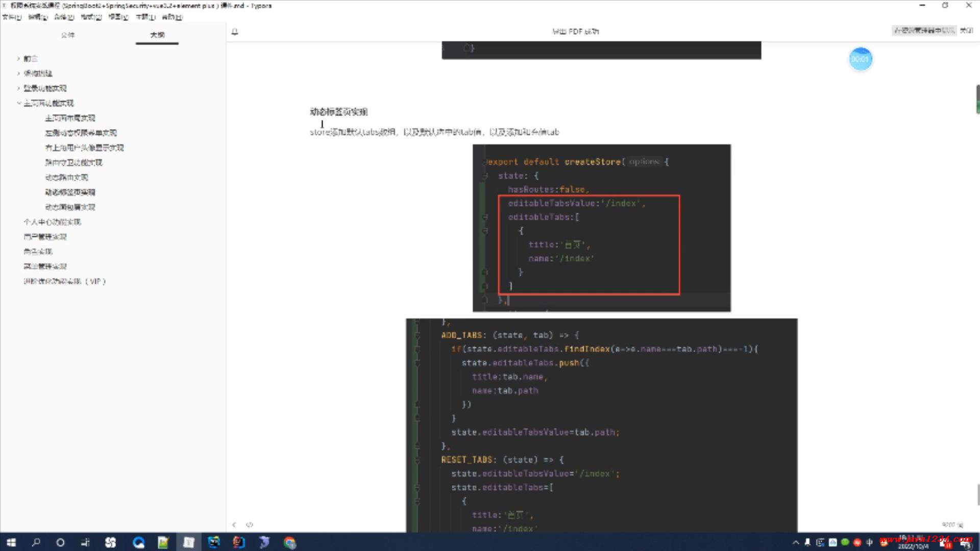Screen dimensions: 980x551
Task: Click the green WeChat tray icon
Action: pyautogui.click(x=845, y=542)
